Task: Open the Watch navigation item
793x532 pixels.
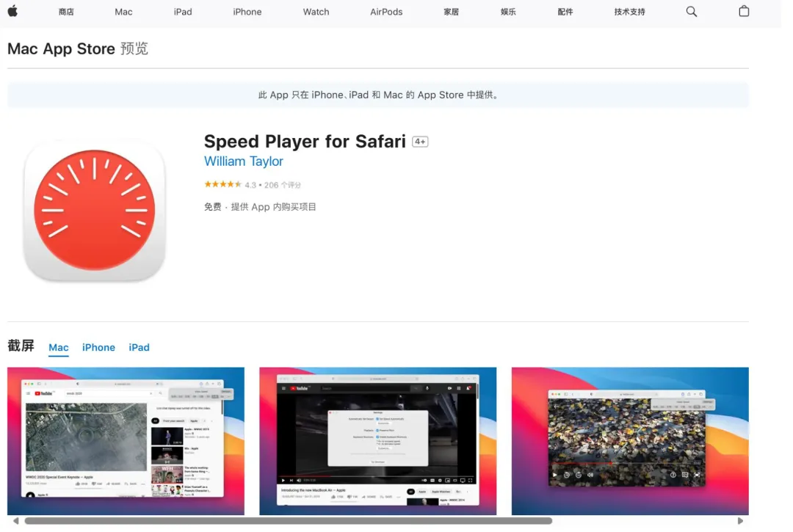Action: point(316,12)
